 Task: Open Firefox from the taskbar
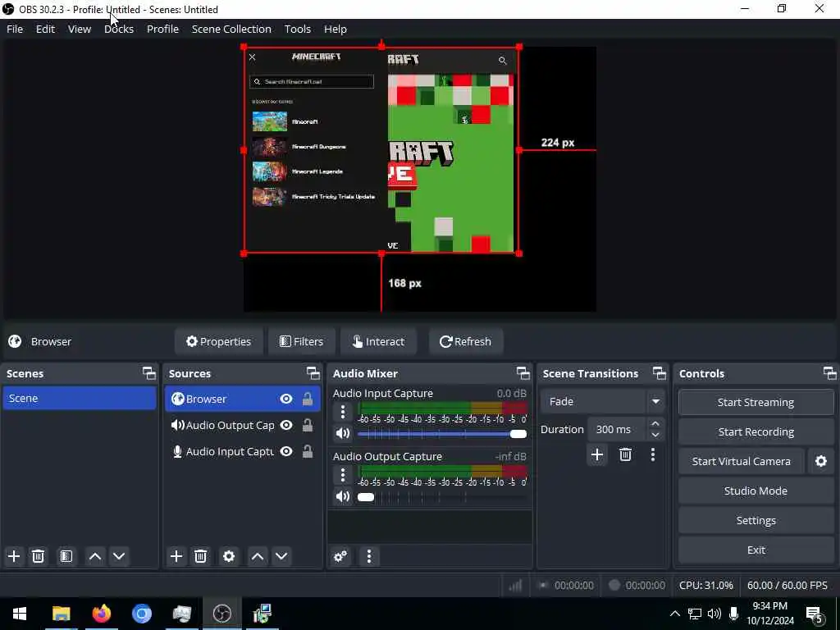point(101,614)
